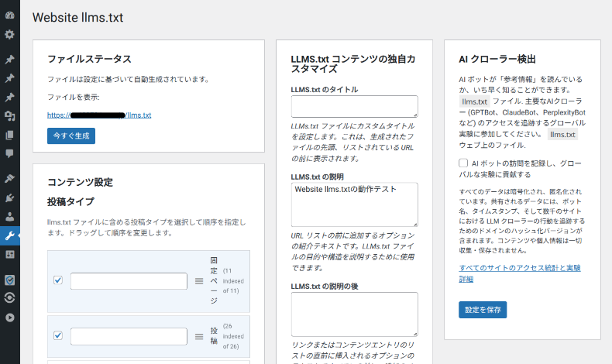Open the pushpin icon directly below the gear
Viewport: 612px width, 364px height.
click(10, 60)
